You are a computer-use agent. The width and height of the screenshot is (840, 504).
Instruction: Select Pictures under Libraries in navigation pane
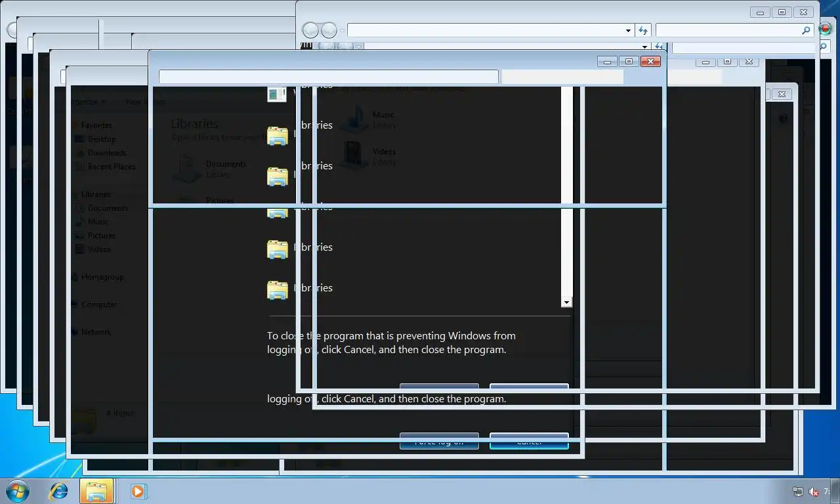tap(102, 236)
